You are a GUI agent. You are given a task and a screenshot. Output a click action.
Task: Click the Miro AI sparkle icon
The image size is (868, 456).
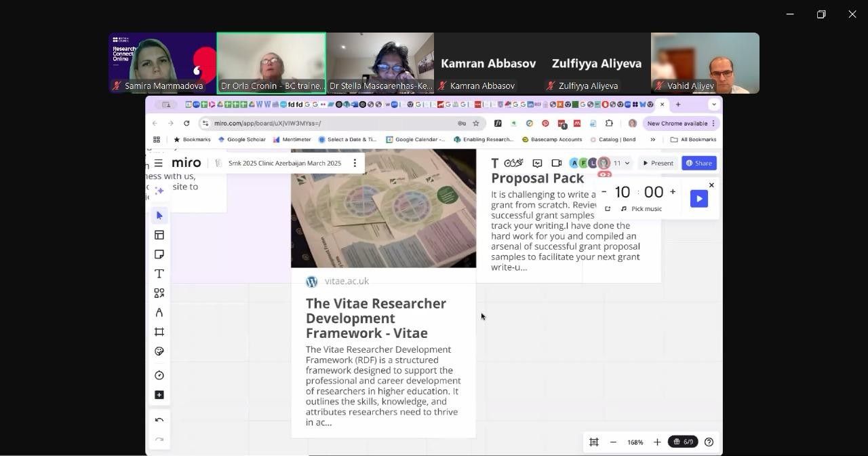(x=159, y=191)
